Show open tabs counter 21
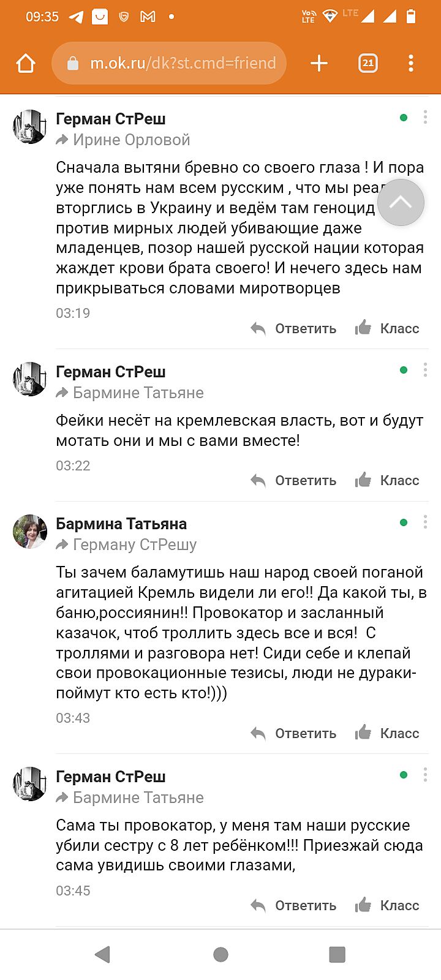The height and width of the screenshot is (980, 441). click(x=367, y=63)
